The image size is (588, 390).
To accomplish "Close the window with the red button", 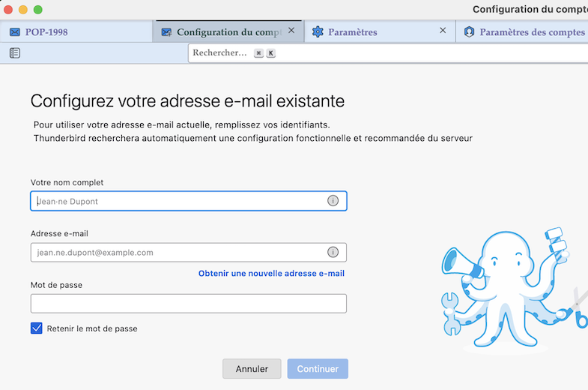I will click(x=8, y=10).
